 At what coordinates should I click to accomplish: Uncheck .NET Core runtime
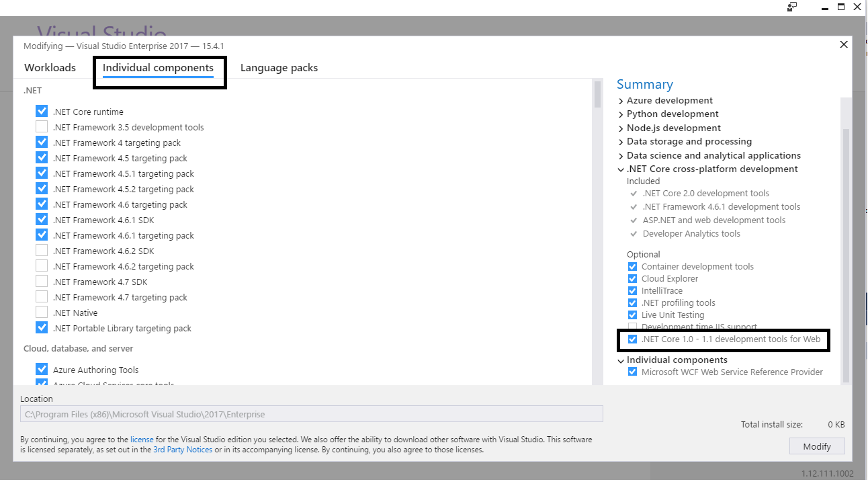click(x=42, y=112)
